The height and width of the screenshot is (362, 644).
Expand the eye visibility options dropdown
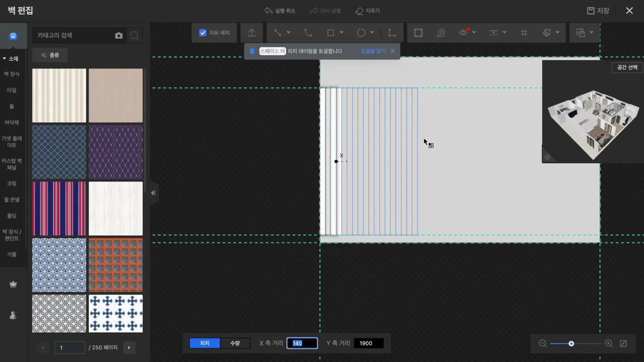tap(474, 32)
